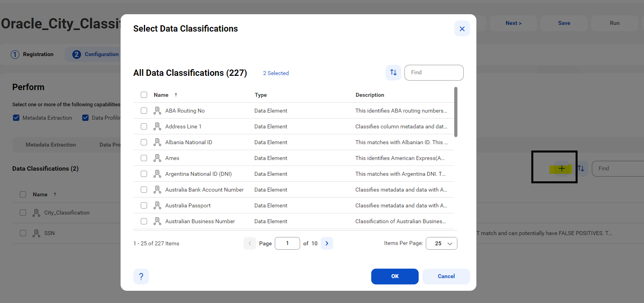Click the 2 Selected link

coord(276,73)
